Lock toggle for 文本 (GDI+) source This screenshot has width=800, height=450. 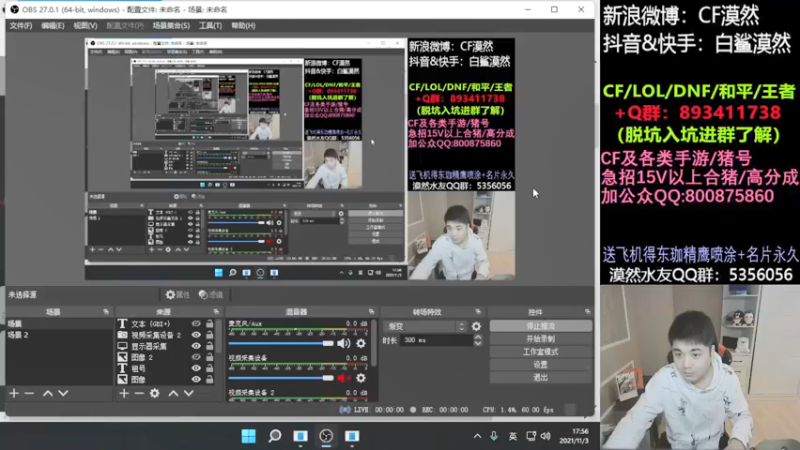tap(210, 323)
